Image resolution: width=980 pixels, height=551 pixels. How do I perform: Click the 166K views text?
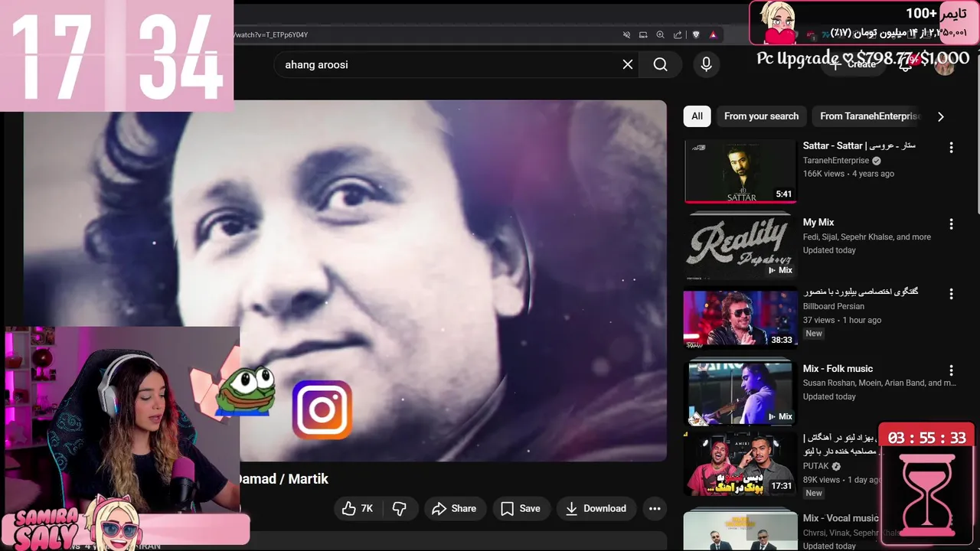coord(824,174)
